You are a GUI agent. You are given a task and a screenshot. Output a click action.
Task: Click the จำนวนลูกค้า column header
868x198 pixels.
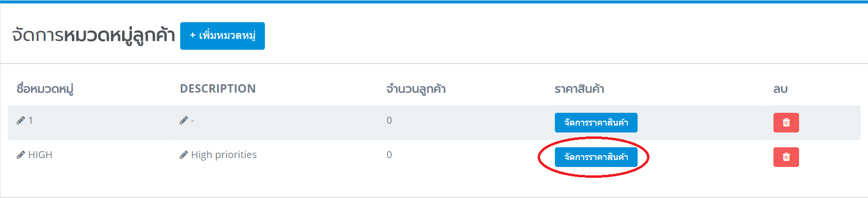[x=416, y=89]
